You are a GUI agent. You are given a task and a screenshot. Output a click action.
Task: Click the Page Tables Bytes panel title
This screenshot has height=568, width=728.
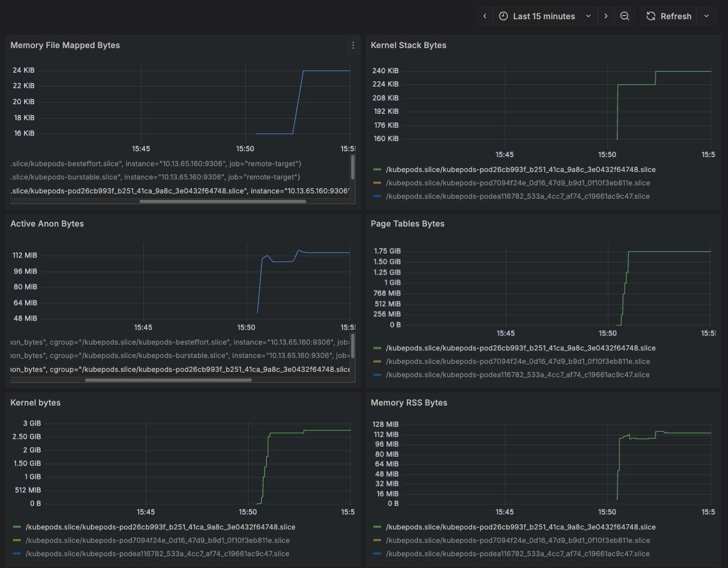(x=407, y=224)
